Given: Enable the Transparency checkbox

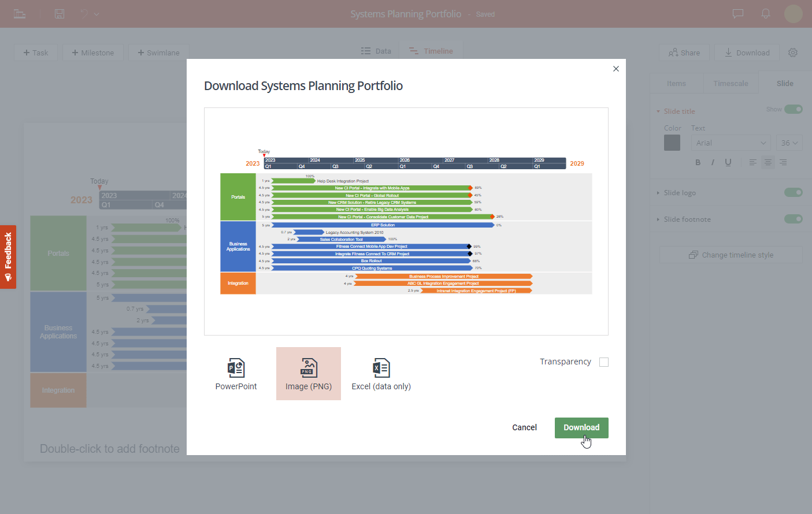Looking at the screenshot, I should [x=604, y=362].
